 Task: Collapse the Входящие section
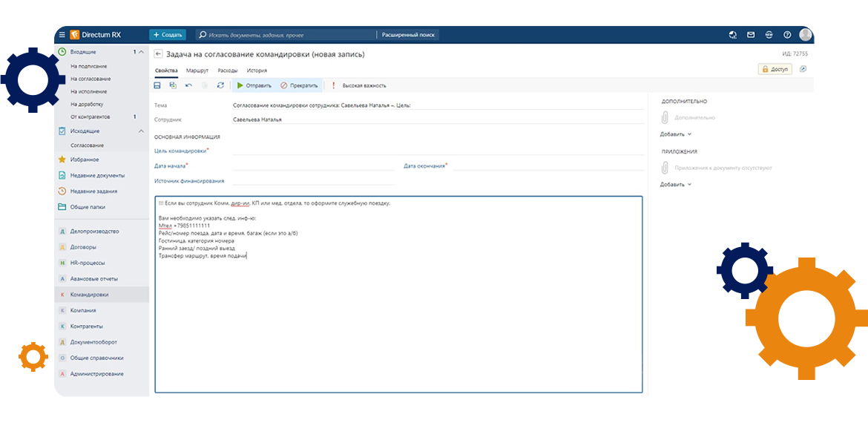(142, 52)
